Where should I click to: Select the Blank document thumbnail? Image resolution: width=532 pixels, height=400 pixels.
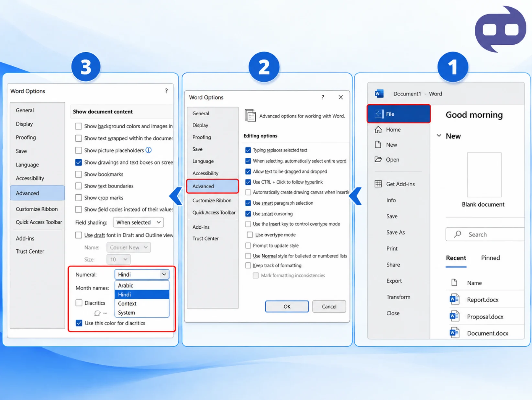484,175
